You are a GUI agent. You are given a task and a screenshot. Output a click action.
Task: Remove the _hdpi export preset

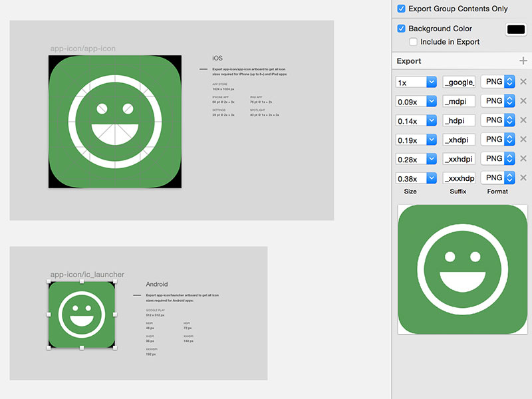[524, 120]
